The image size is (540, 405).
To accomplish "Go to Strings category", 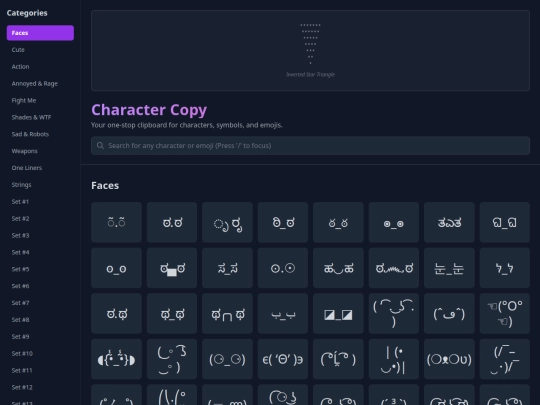I will (x=40, y=185).
